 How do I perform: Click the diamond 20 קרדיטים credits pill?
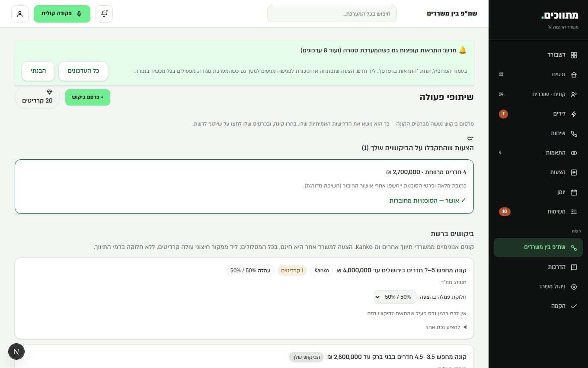pos(37,97)
